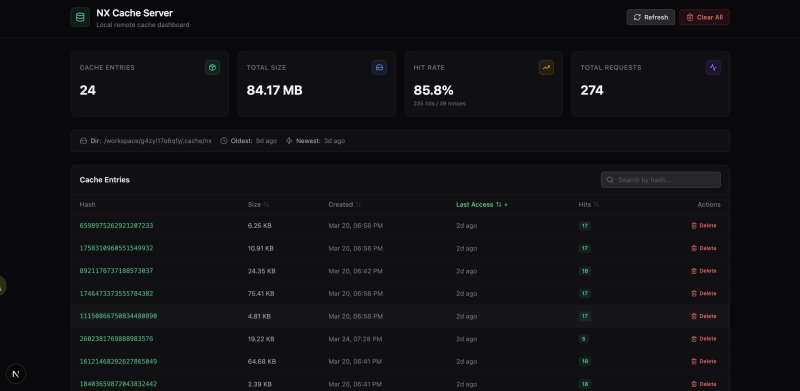Click the Cache Entries cube icon
The height and width of the screenshot is (391, 800).
pos(212,67)
